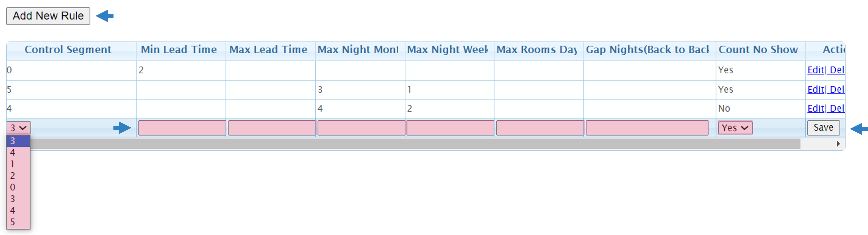This screenshot has width=868, height=235.
Task: Focus the Gap Nights input field
Action: (647, 128)
